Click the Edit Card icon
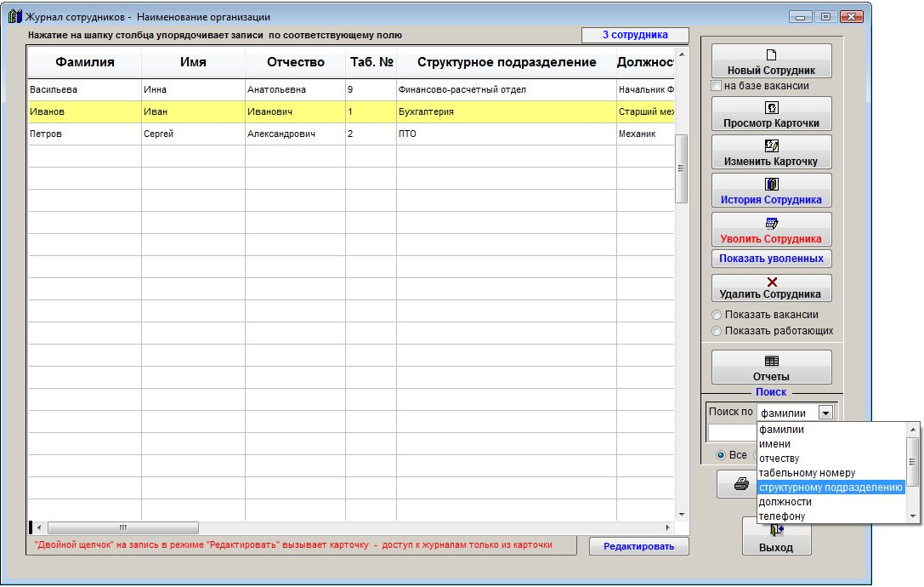 point(771,146)
